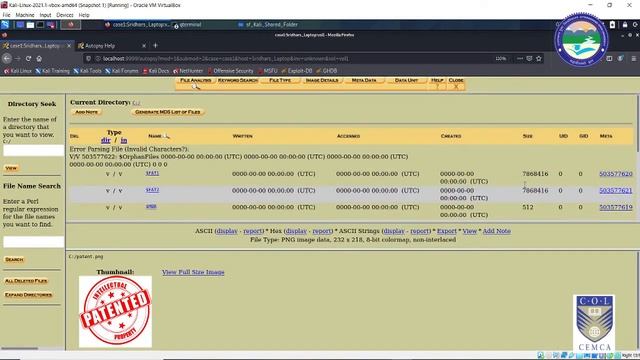Open page actions three-dots menu
This screenshot has height=360, width=640.
tap(520, 58)
